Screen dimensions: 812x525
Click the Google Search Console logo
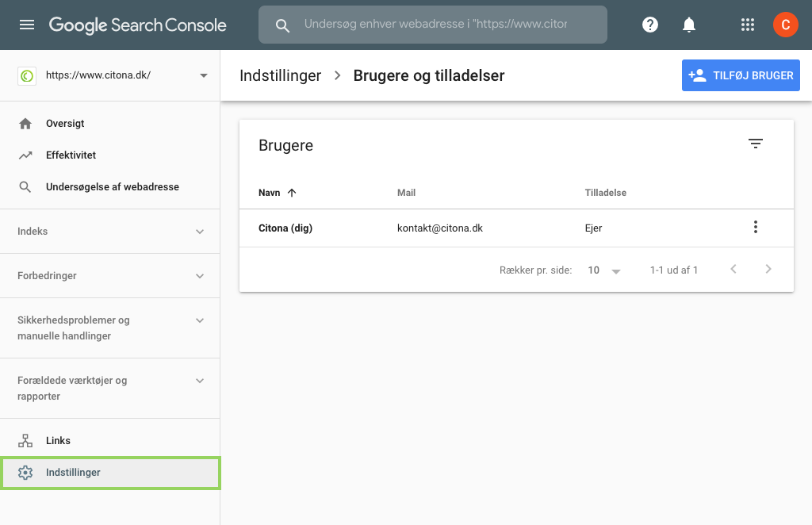point(138,25)
